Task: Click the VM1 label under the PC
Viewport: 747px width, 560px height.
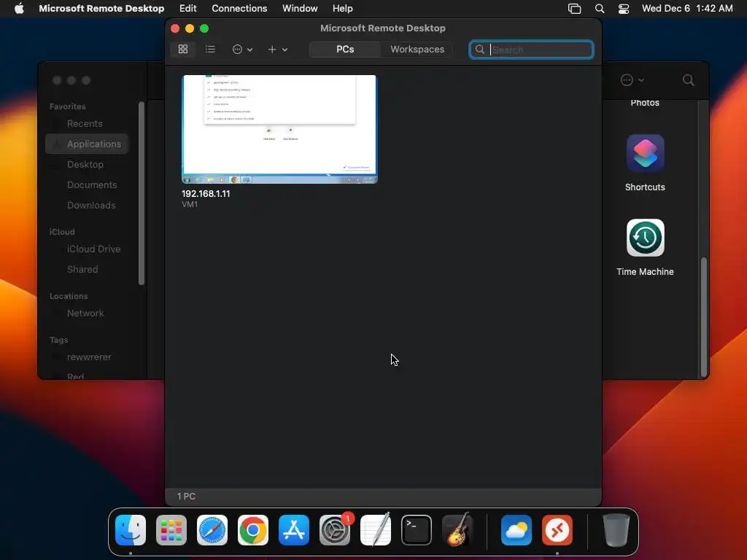Action: (x=190, y=204)
